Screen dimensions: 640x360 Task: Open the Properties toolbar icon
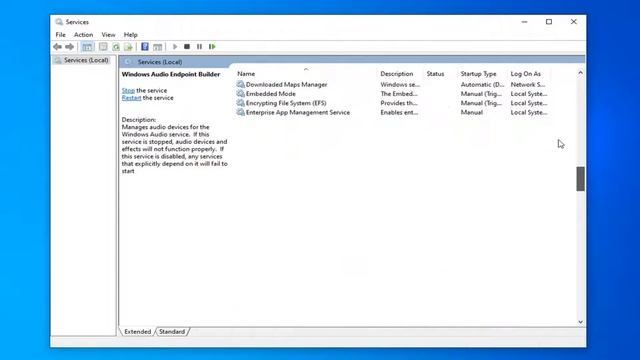coord(103,47)
